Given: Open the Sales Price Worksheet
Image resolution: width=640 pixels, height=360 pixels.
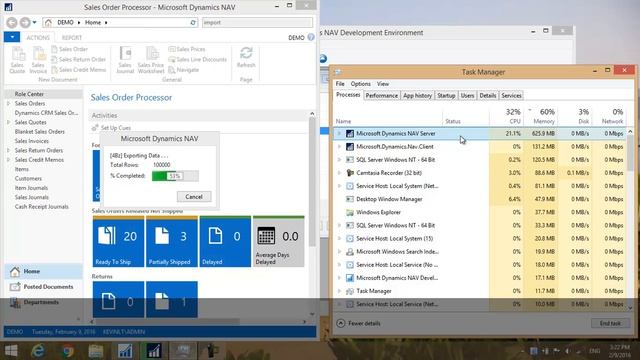Looking at the screenshot, I should click(151, 60).
